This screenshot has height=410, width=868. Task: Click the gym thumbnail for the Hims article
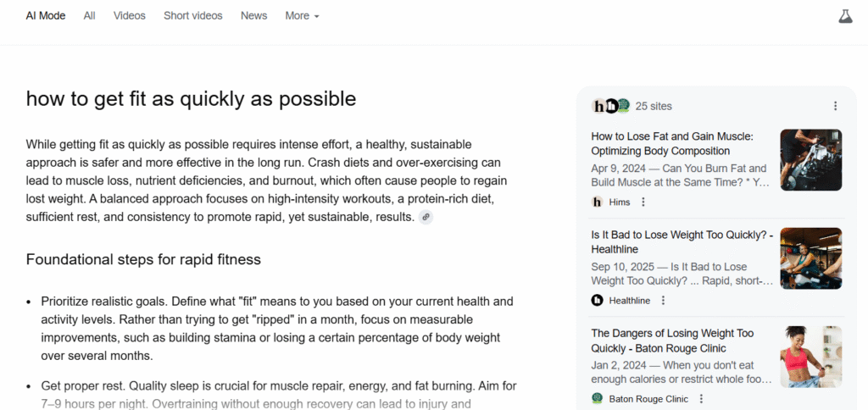pyautogui.click(x=810, y=159)
